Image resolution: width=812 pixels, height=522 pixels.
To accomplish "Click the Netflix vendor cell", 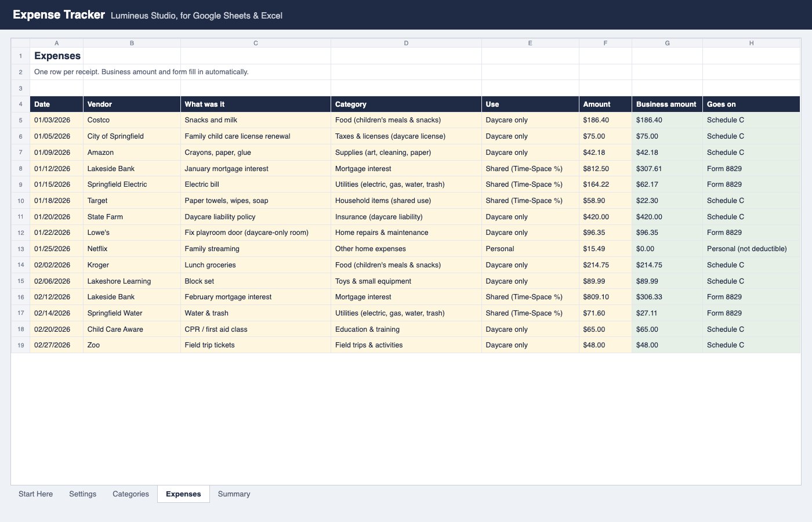I will tap(132, 249).
